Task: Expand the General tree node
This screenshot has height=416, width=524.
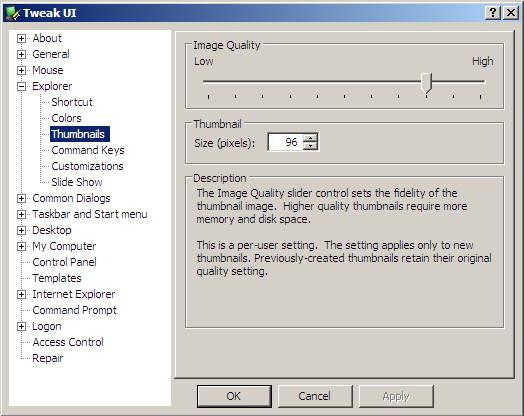Action: click(x=21, y=54)
